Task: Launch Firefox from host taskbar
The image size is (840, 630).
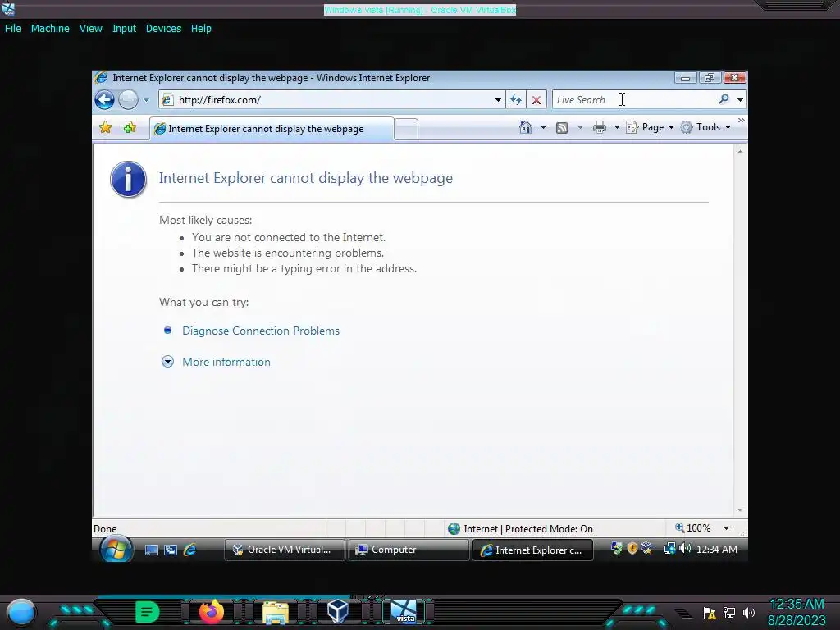Action: click(x=212, y=611)
